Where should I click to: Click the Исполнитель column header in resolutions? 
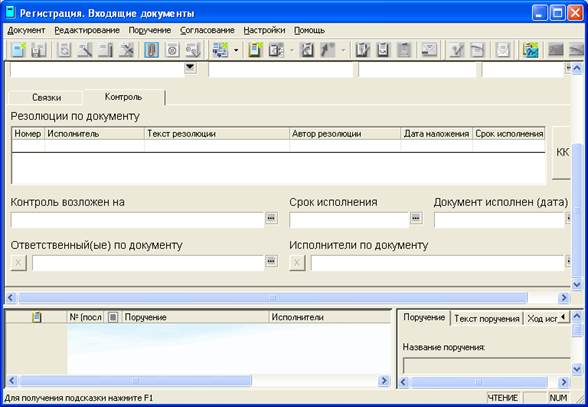[x=94, y=134]
